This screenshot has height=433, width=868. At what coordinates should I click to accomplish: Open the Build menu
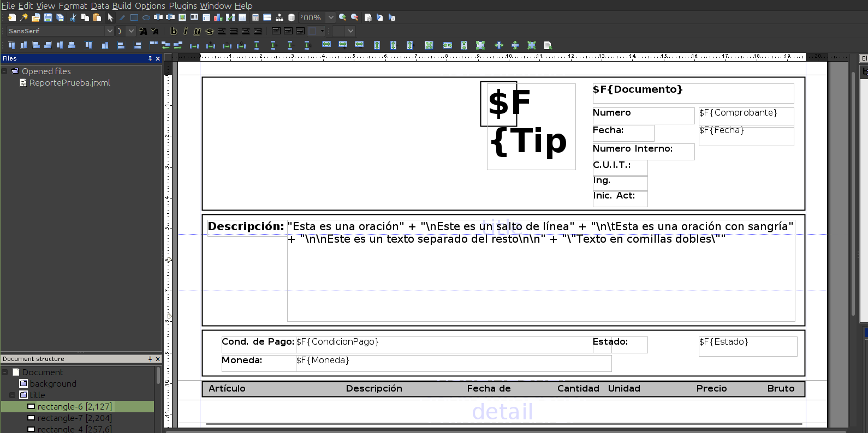click(x=122, y=5)
